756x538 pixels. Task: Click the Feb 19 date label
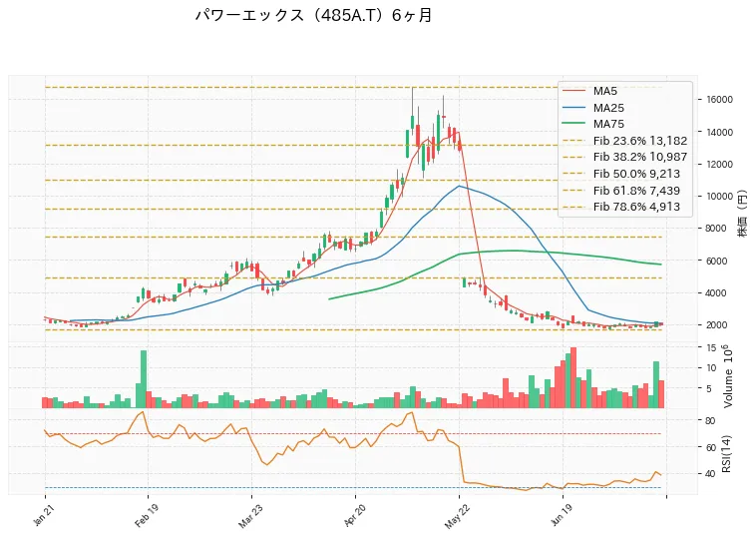(x=146, y=515)
